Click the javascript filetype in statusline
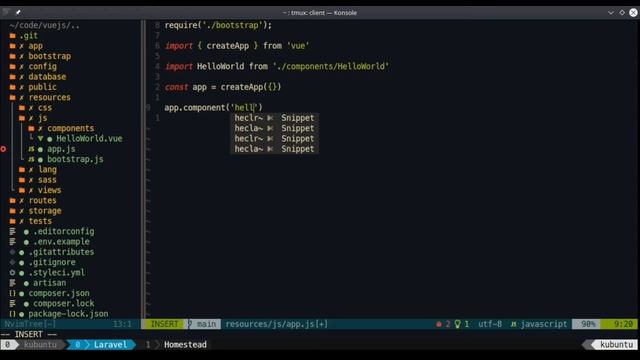Image resolution: width=640 pixels, height=360 pixels. (543, 324)
